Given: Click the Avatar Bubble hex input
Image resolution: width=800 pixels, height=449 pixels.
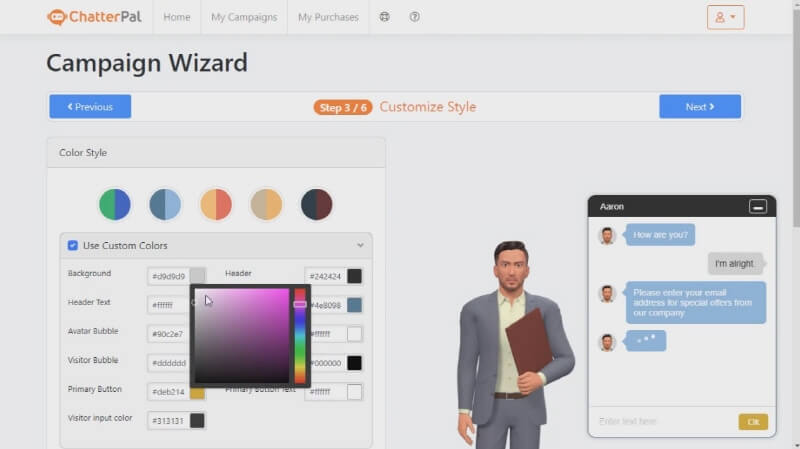Looking at the screenshot, I should [168, 334].
